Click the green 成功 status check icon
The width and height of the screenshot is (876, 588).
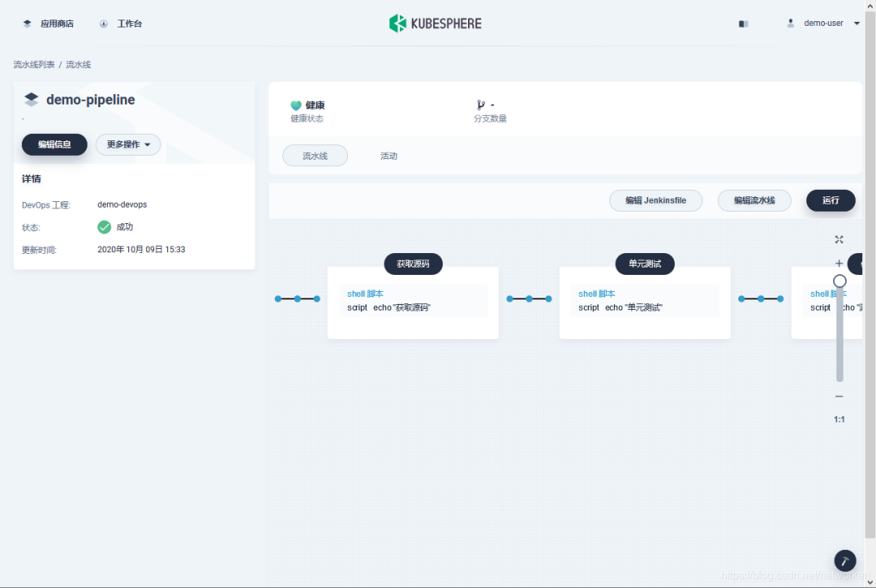pos(104,227)
